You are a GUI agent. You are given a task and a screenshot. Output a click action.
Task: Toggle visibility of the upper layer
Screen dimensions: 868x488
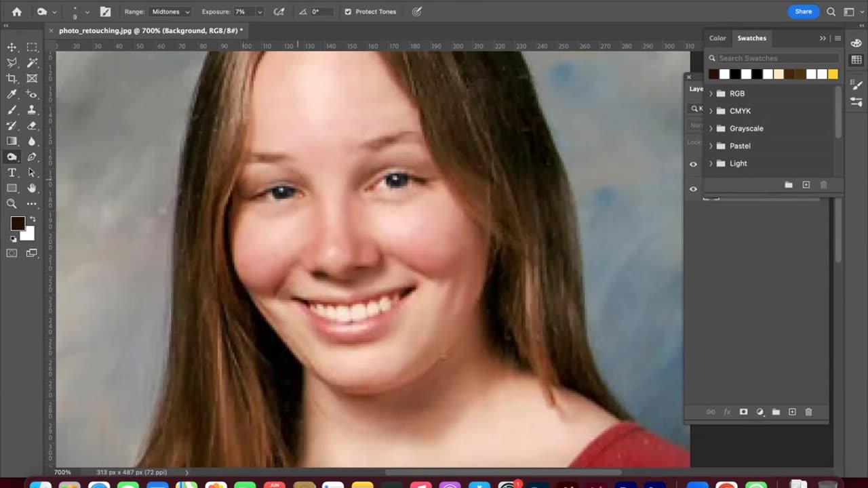coord(693,164)
